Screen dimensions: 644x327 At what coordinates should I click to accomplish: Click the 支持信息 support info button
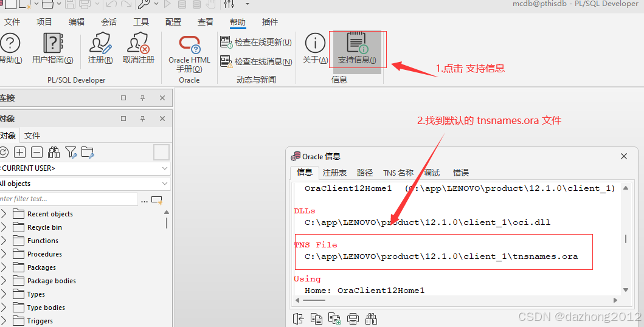(357, 49)
